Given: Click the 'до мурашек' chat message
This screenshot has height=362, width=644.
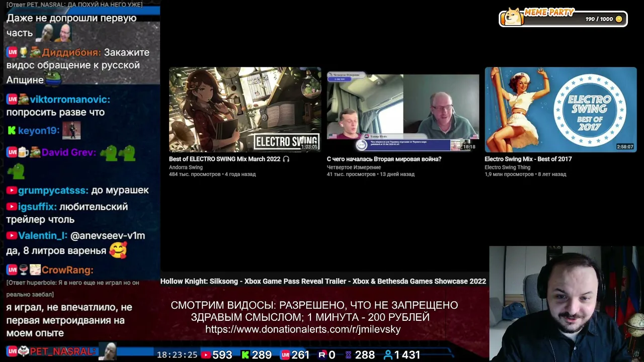Looking at the screenshot, I should pyautogui.click(x=120, y=191).
